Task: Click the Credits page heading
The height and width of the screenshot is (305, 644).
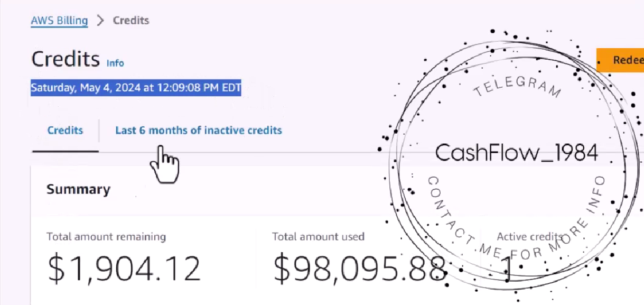Action: pyautogui.click(x=66, y=59)
